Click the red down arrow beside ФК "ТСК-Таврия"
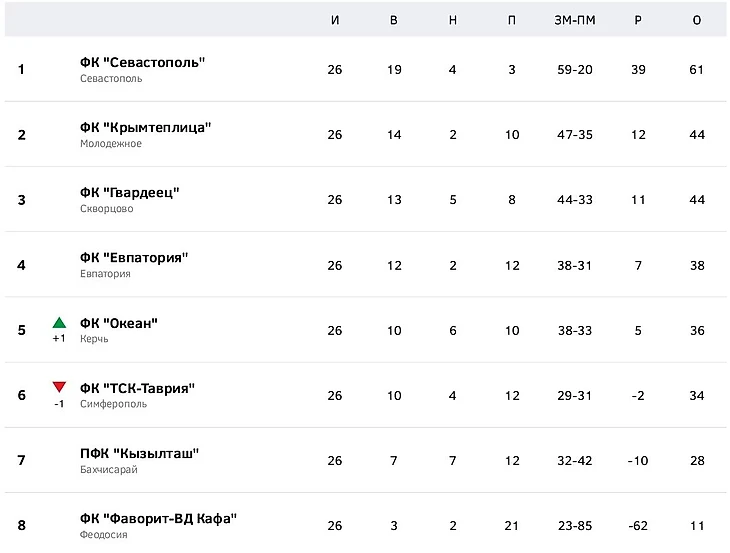This screenshot has height=553, width=730. tap(59, 388)
